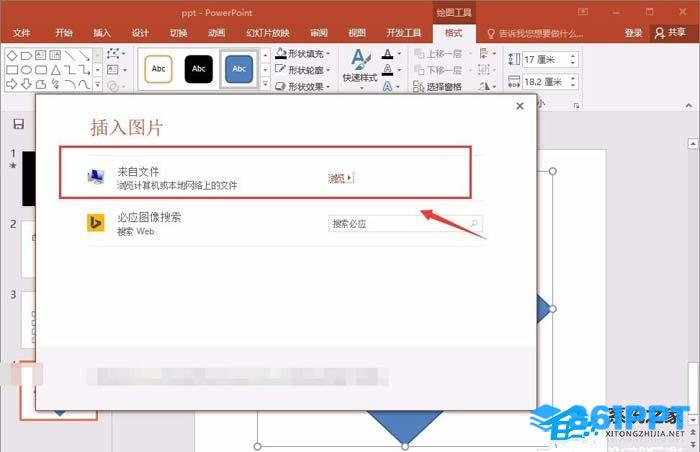The width and height of the screenshot is (700, 452).
Task: Click the Browse button for From File
Action: [341, 178]
